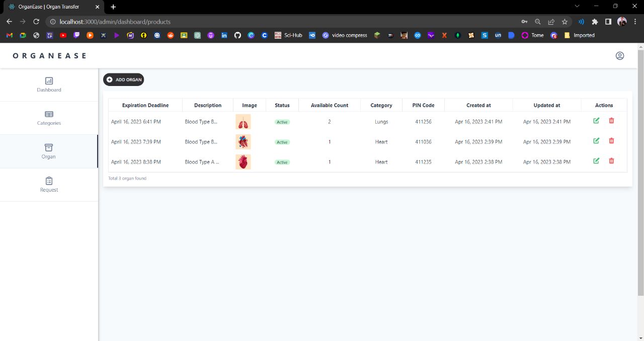This screenshot has height=341, width=644.
Task: Click the browser address bar URL
Action: (115, 22)
